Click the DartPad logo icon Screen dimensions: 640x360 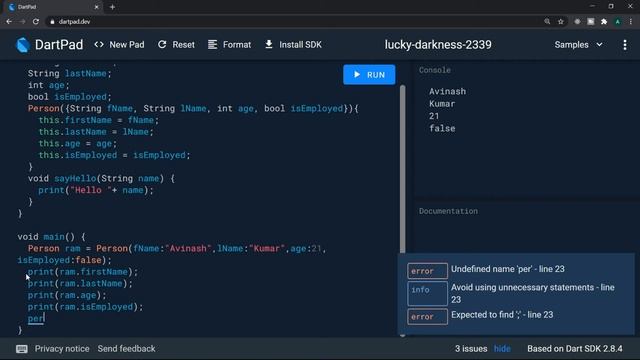[x=23, y=45]
